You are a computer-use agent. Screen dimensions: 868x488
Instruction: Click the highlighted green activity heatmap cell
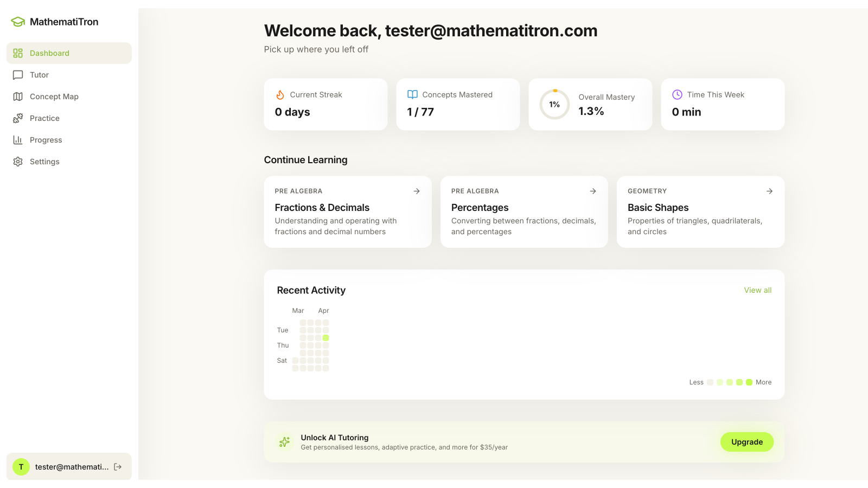325,338
